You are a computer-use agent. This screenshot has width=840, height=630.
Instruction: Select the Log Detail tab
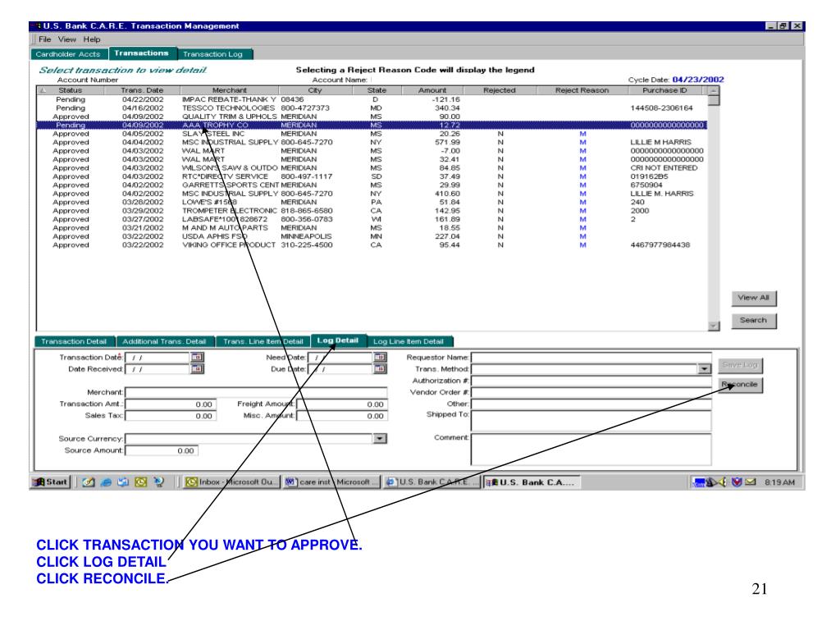[x=337, y=340]
